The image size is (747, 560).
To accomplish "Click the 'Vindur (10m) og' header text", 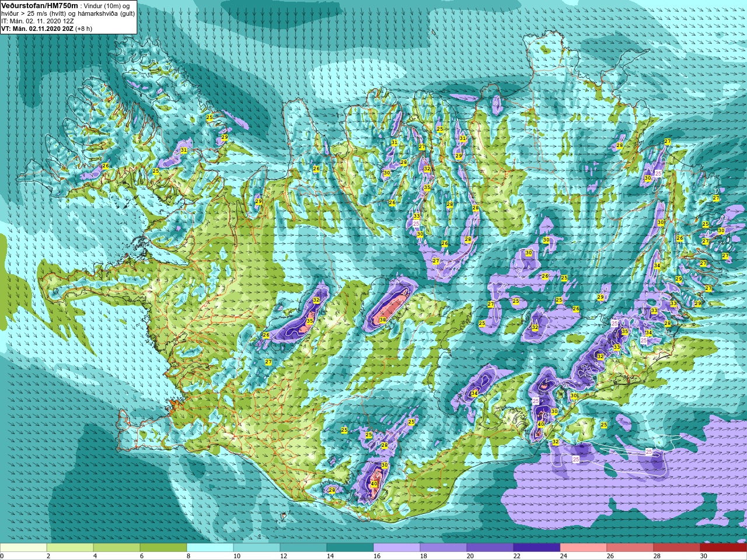I will (107, 6).
